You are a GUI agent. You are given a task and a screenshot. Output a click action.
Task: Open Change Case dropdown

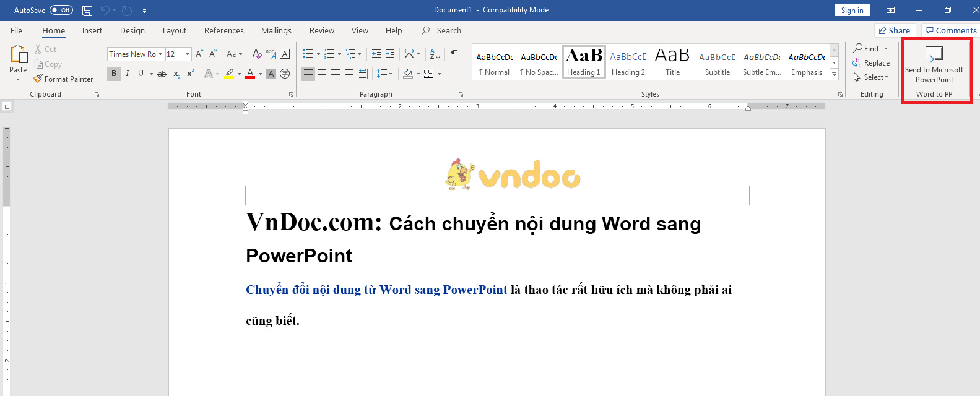click(235, 54)
